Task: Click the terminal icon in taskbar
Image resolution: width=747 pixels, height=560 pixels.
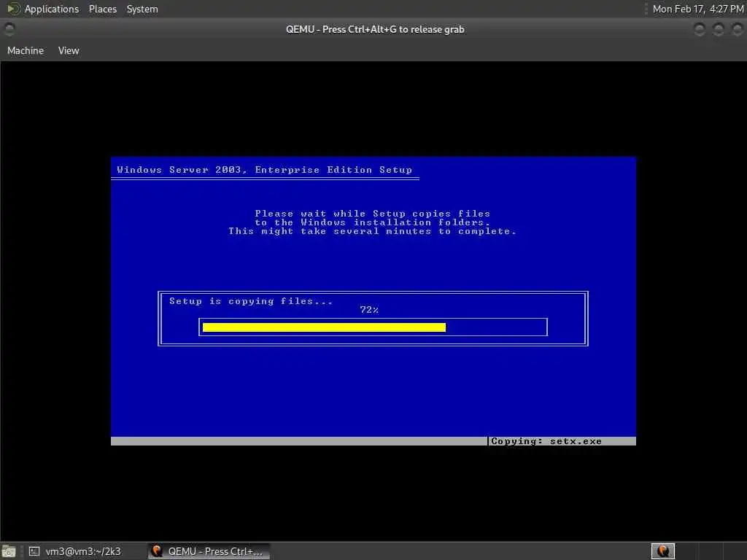Action: 34,551
